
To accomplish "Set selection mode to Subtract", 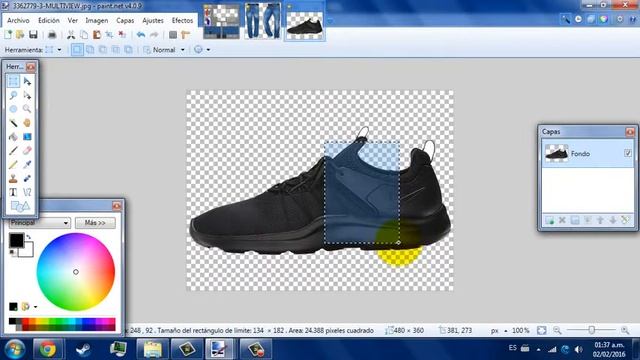I will tap(103, 50).
